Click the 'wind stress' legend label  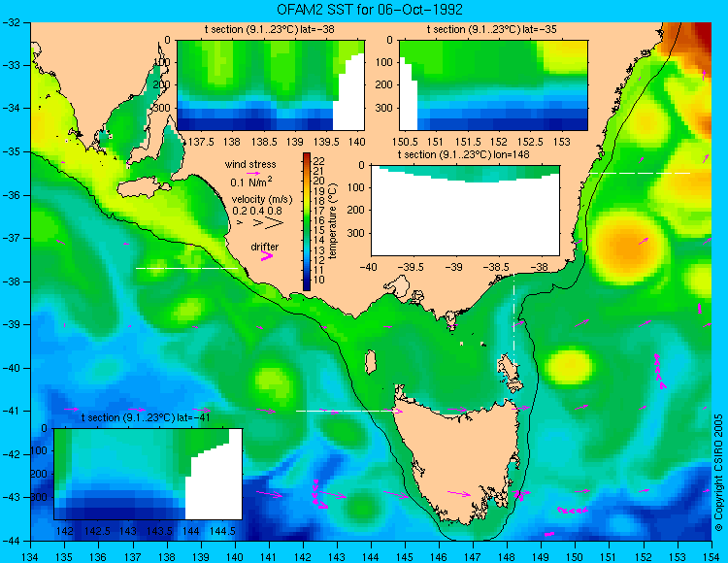tap(250, 164)
